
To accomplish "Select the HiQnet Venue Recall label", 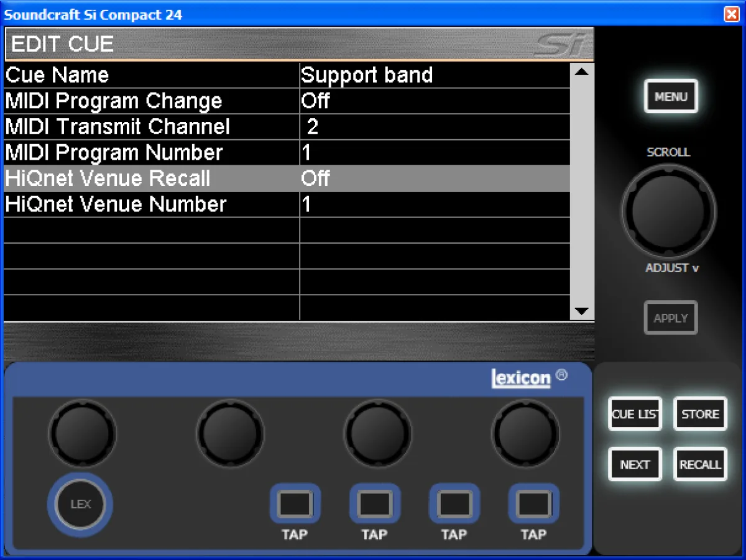I will click(x=108, y=179).
